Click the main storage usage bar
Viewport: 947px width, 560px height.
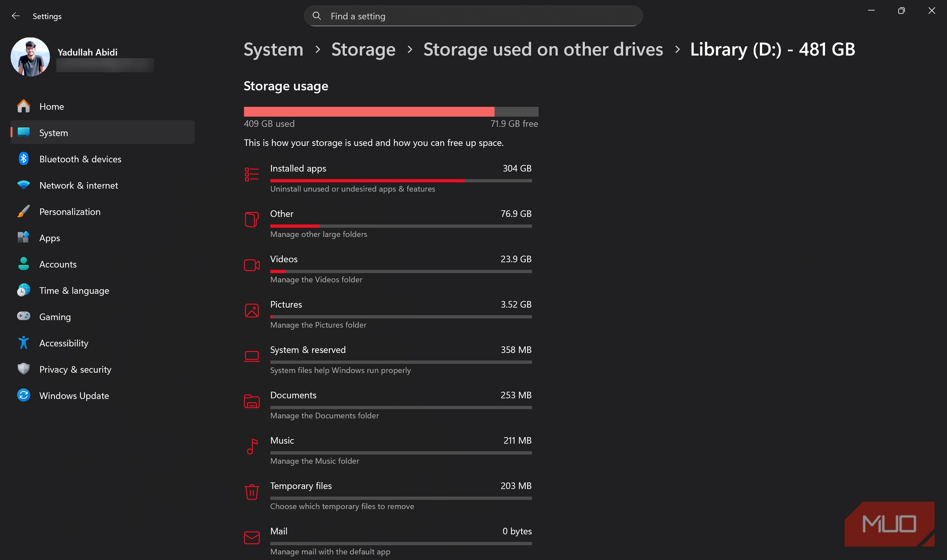coord(391,112)
